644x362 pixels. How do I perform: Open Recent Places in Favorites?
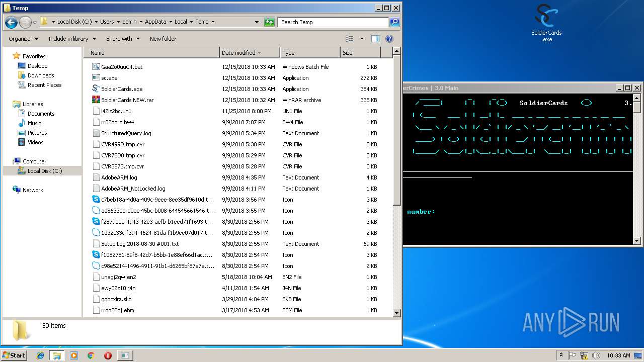point(44,85)
